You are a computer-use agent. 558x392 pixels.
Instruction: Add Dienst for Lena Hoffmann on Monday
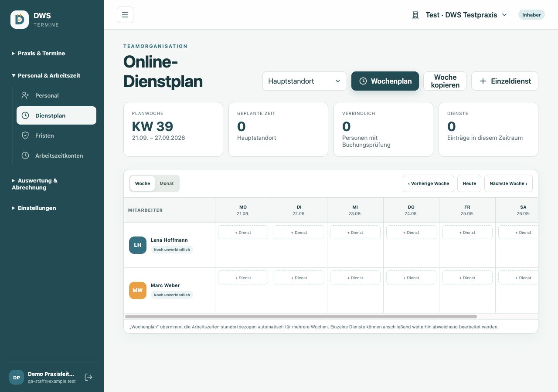coord(243,232)
